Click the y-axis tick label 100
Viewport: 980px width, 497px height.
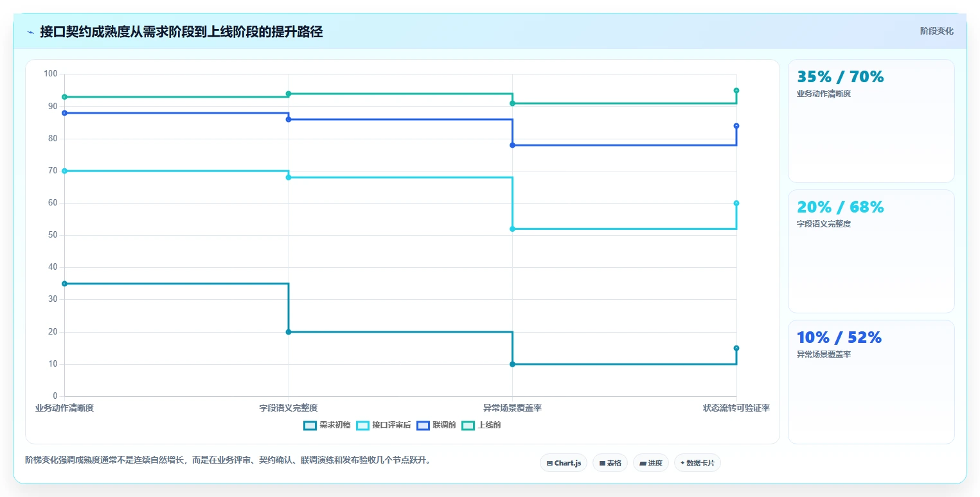coord(51,74)
